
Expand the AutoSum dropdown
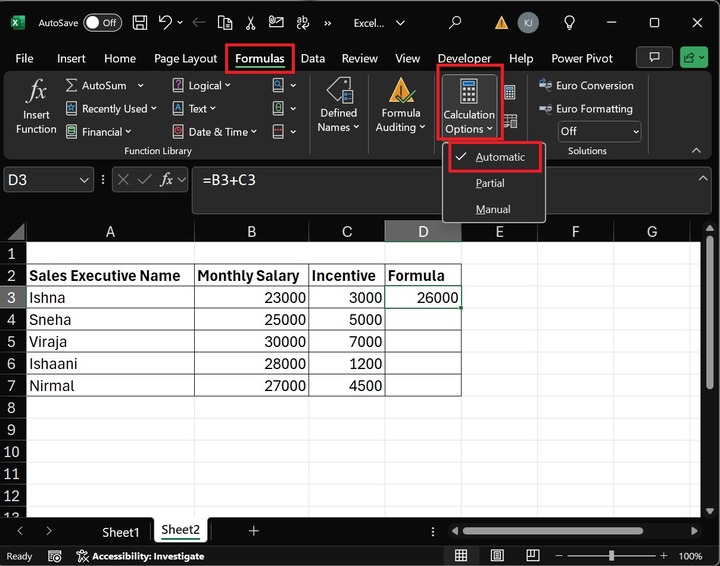pos(140,86)
